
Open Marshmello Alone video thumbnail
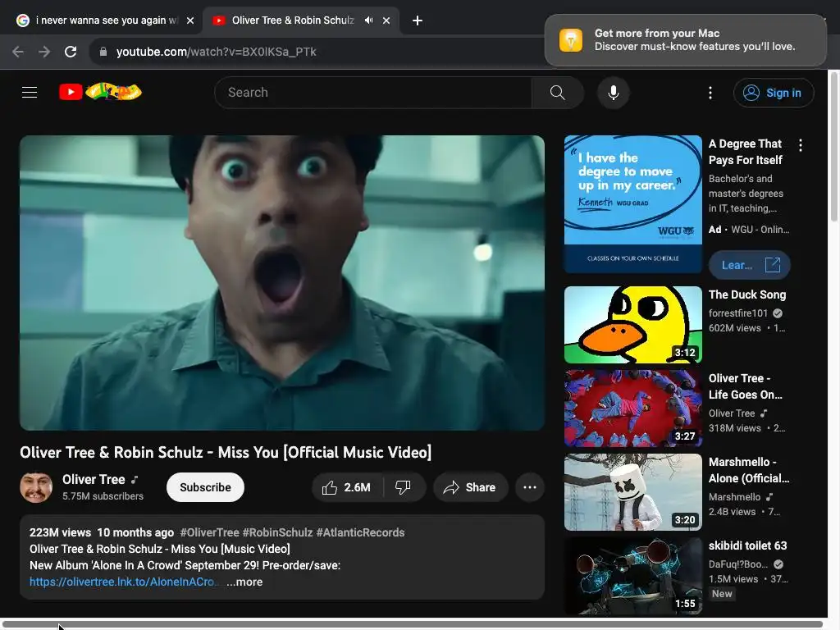(x=632, y=492)
